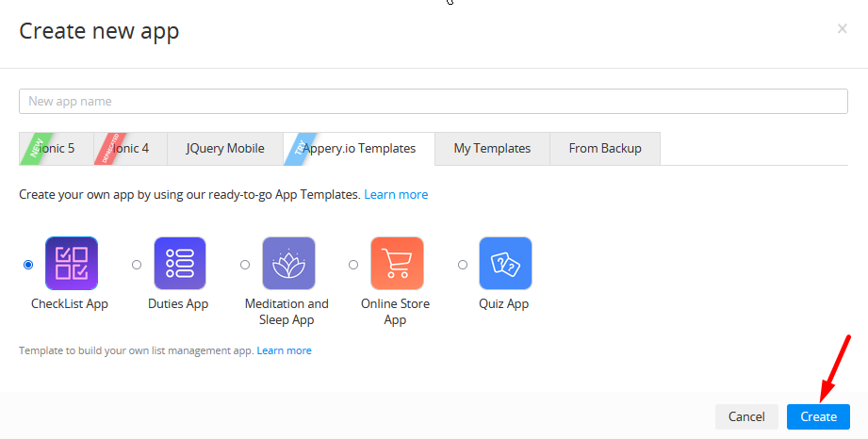868x439 pixels.
Task: Switch to the My Templates tab
Action: [x=492, y=148]
